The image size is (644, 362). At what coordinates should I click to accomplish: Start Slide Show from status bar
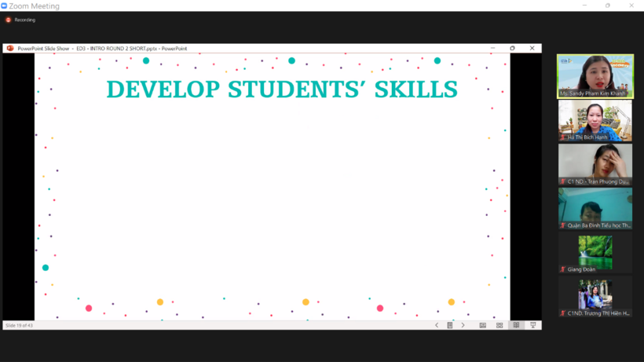pos(533,325)
